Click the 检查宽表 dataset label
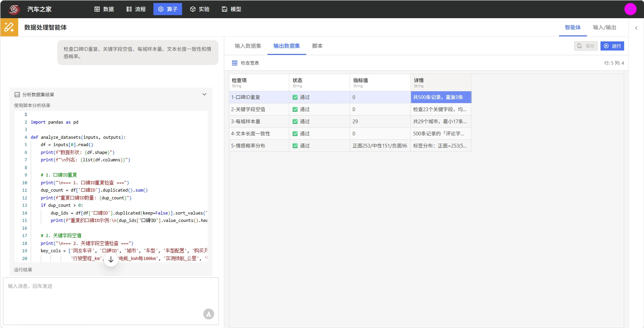 tap(250, 63)
